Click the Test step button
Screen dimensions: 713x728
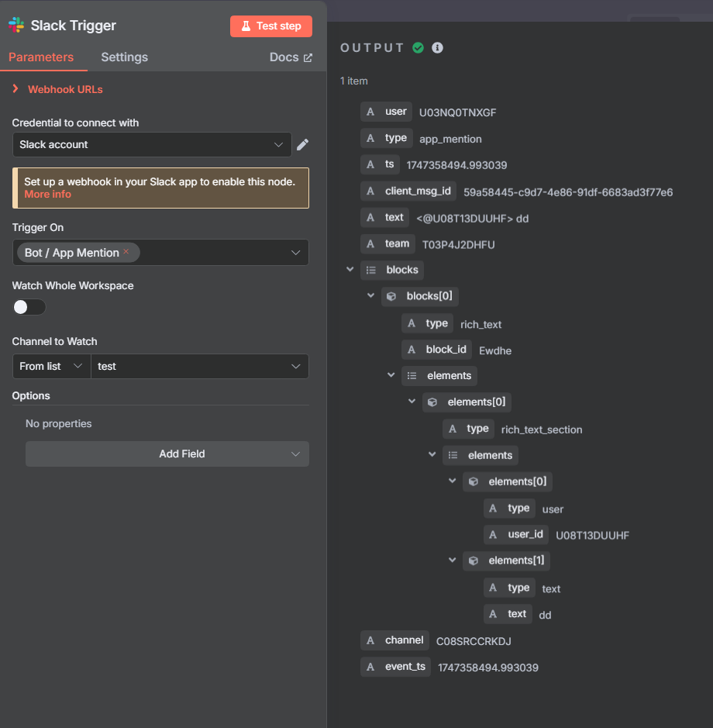point(271,26)
